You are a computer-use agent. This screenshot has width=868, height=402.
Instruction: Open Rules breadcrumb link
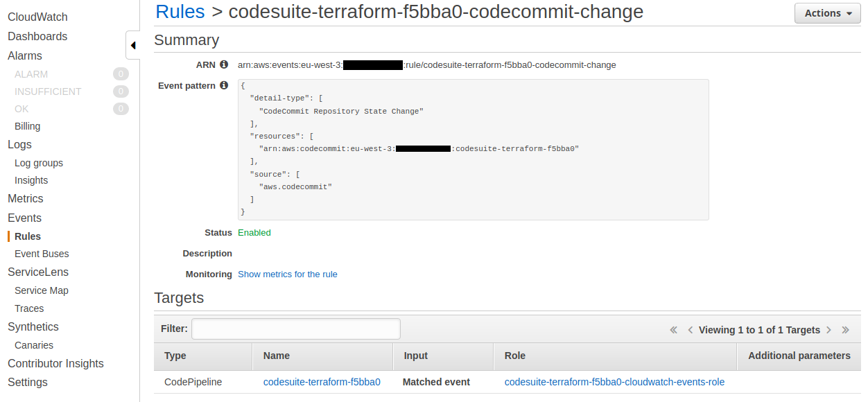[x=180, y=12]
